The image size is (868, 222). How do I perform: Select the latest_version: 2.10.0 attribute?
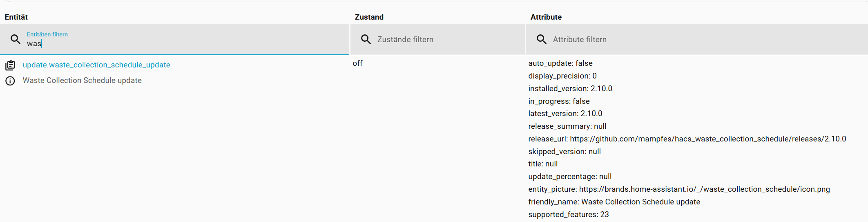point(565,114)
